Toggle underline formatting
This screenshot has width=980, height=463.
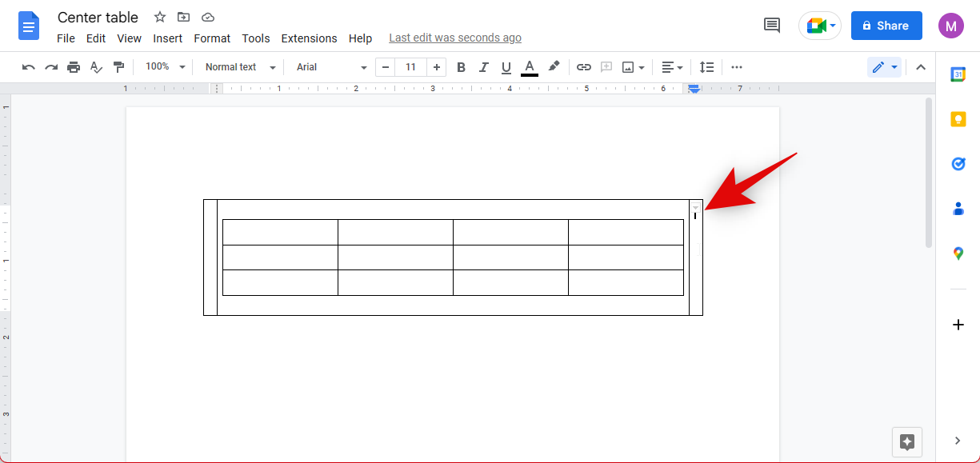(x=506, y=67)
